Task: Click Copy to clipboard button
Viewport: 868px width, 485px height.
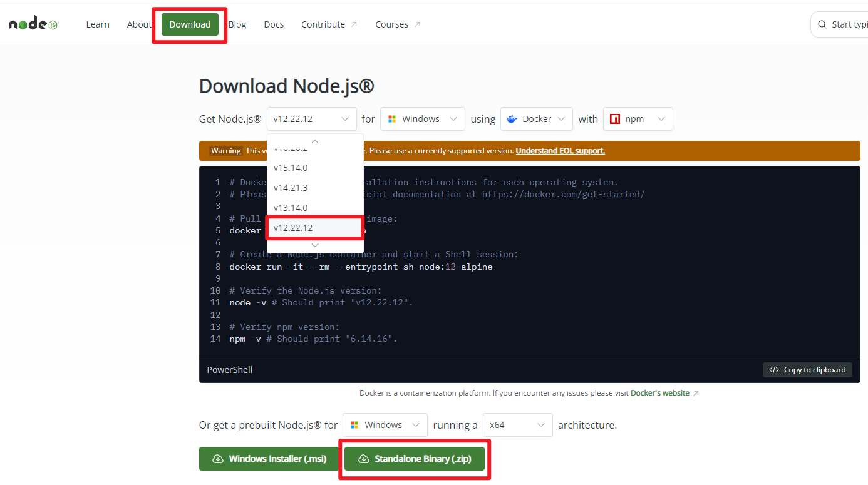Action: tap(808, 370)
